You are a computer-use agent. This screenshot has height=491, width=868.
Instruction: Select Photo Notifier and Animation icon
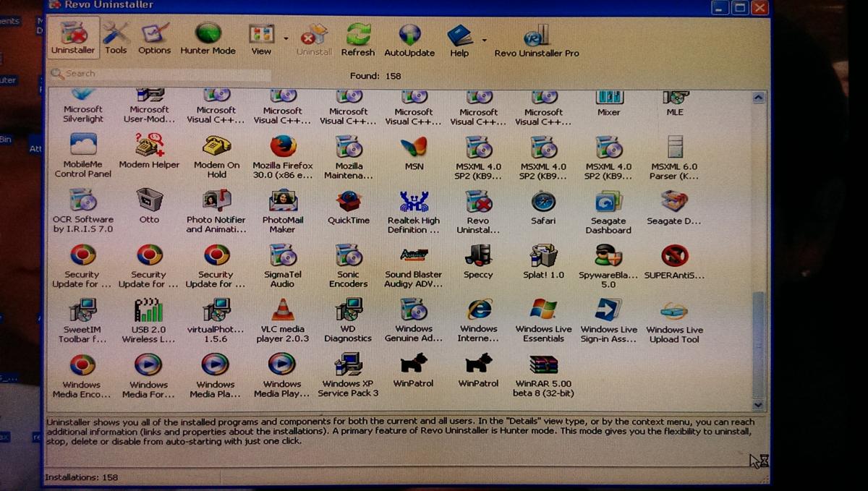pos(216,211)
